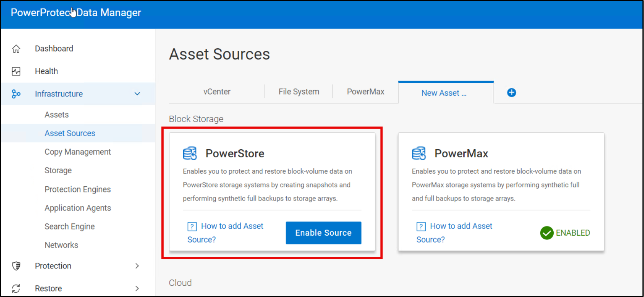
Task: Click the PowerStore database icon
Action: click(190, 153)
